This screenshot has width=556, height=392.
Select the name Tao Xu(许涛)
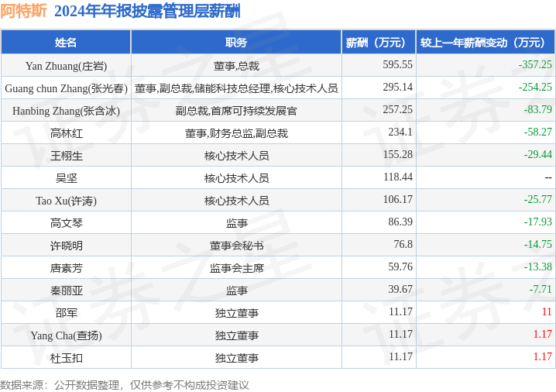[66, 201]
